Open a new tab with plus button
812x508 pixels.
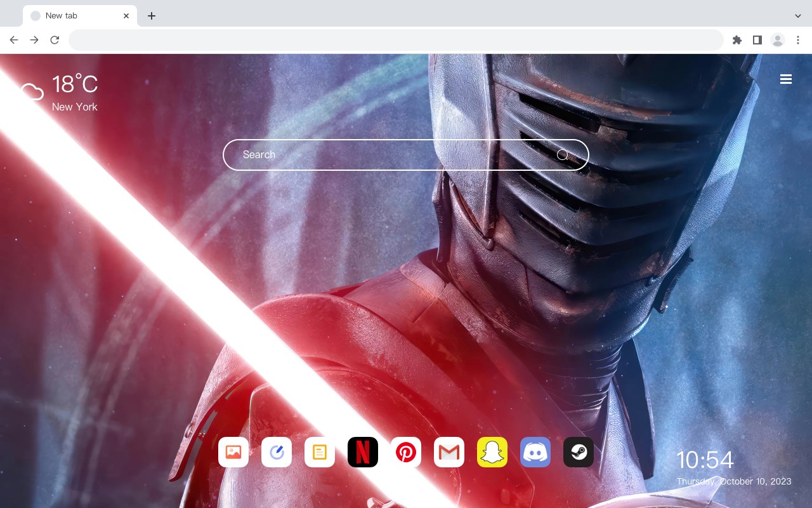click(151, 16)
